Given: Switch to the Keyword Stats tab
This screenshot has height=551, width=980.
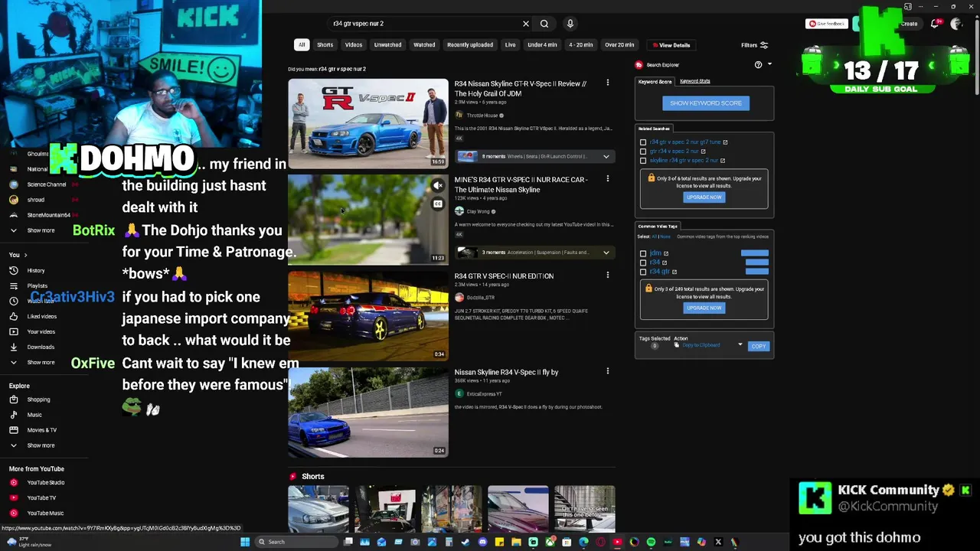Looking at the screenshot, I should 695,81.
